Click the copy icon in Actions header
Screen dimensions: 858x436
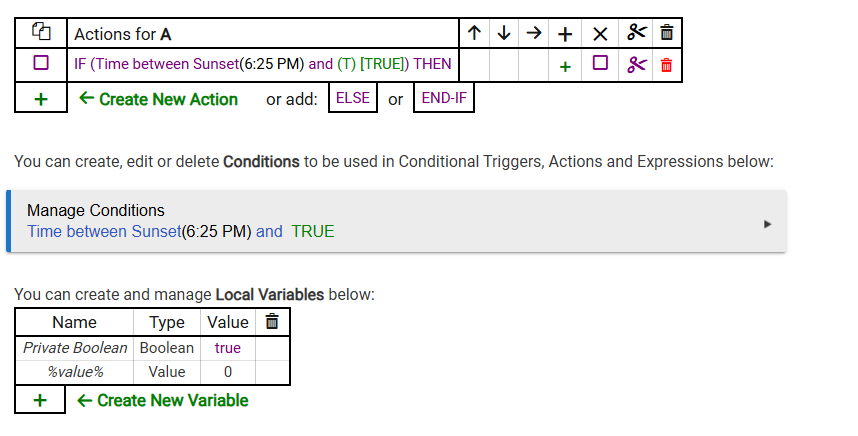pyautogui.click(x=41, y=33)
